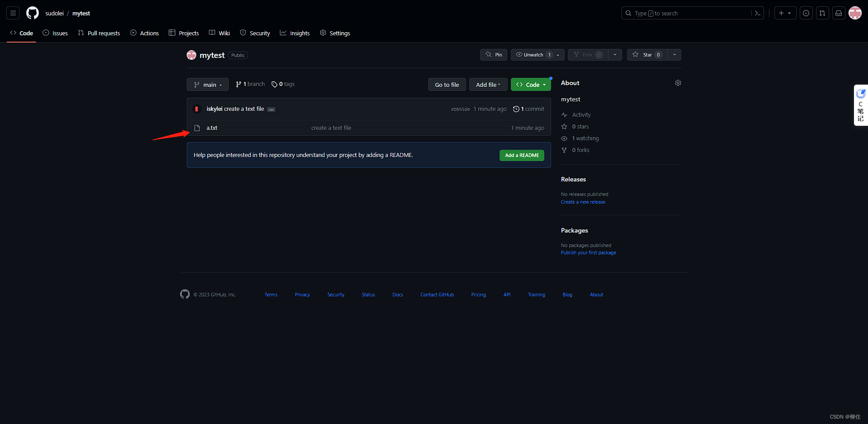The image size is (868, 424).
Task: Open the command palette icon
Action: point(758,13)
